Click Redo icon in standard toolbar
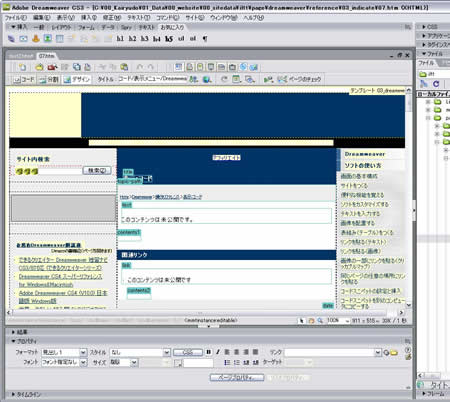 pyautogui.click(x=151, y=67)
